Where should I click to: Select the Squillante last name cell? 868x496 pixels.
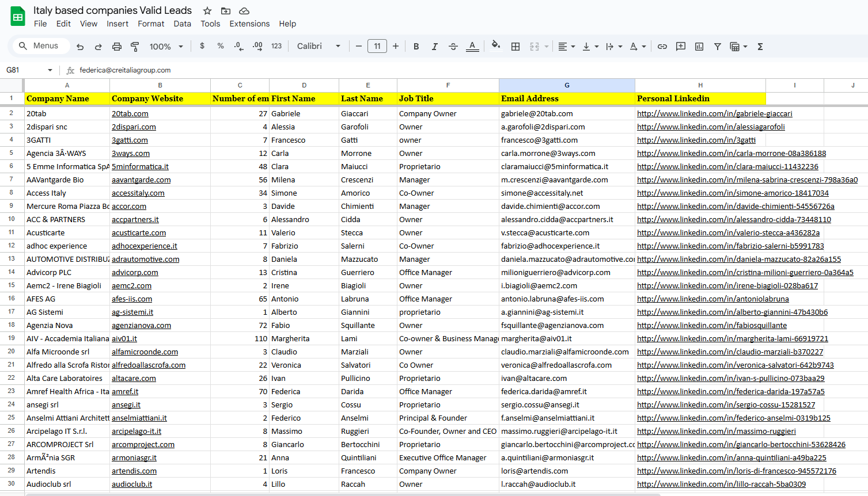(x=368, y=326)
